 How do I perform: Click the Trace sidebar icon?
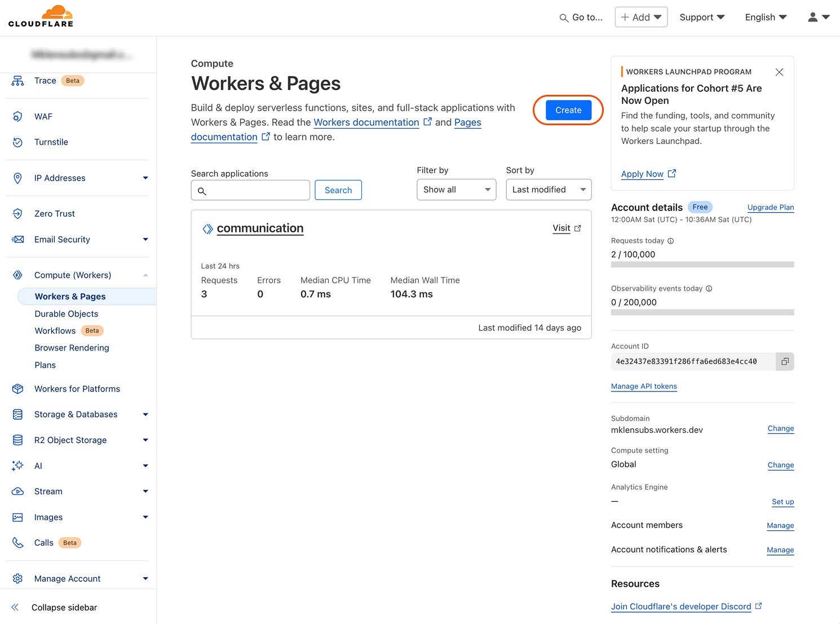[17, 81]
